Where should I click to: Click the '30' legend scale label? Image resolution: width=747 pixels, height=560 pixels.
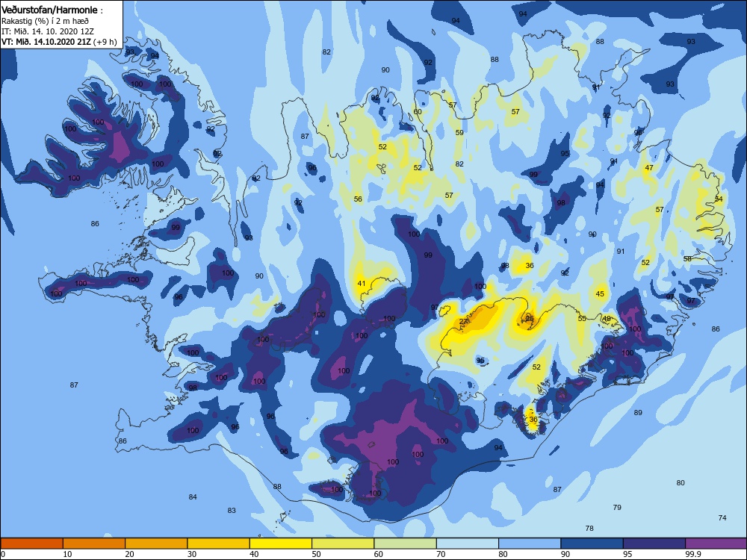pyautogui.click(x=192, y=554)
